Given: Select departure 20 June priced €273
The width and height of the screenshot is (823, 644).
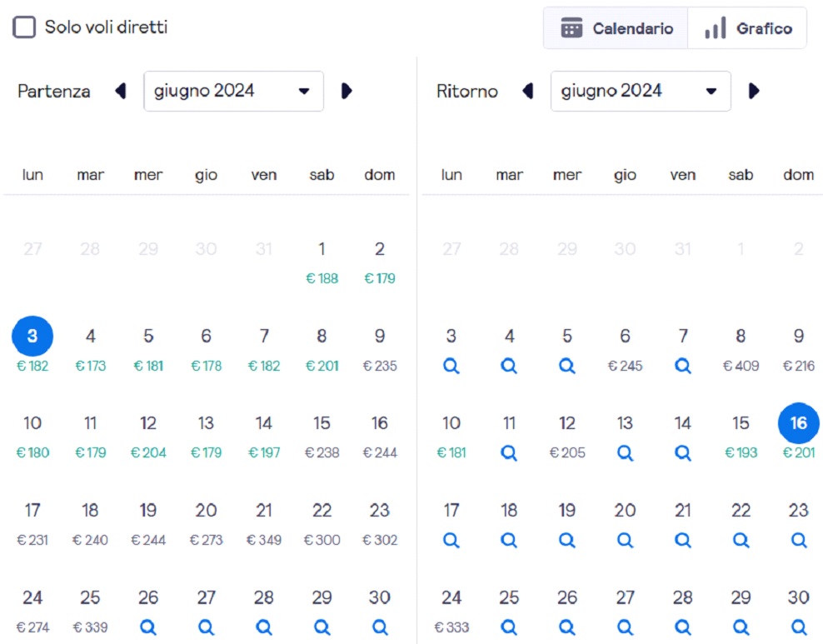Looking at the screenshot, I should point(207,524).
